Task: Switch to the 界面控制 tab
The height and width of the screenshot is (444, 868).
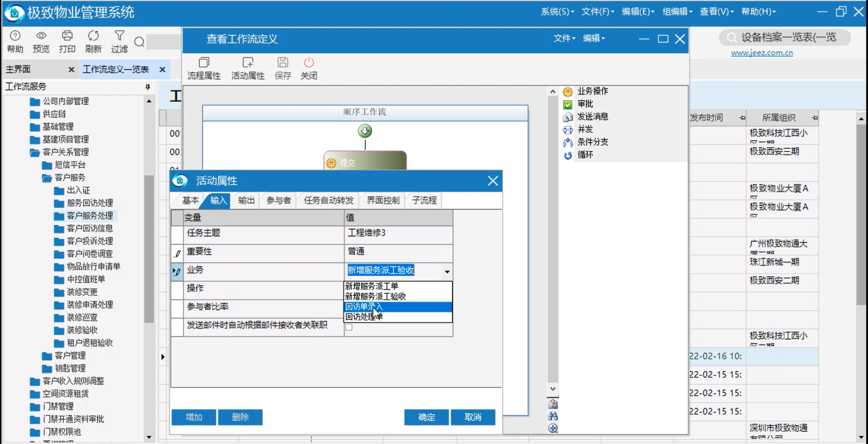Action: pos(383,200)
